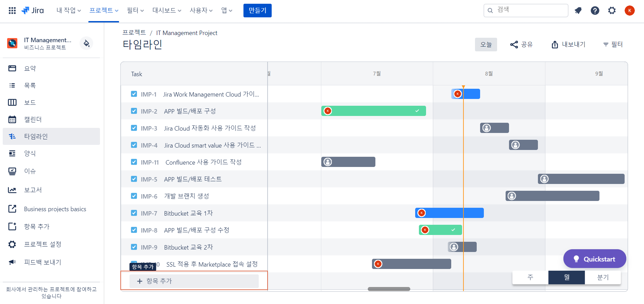
Task: Open the Quickstart button
Action: pyautogui.click(x=595, y=259)
